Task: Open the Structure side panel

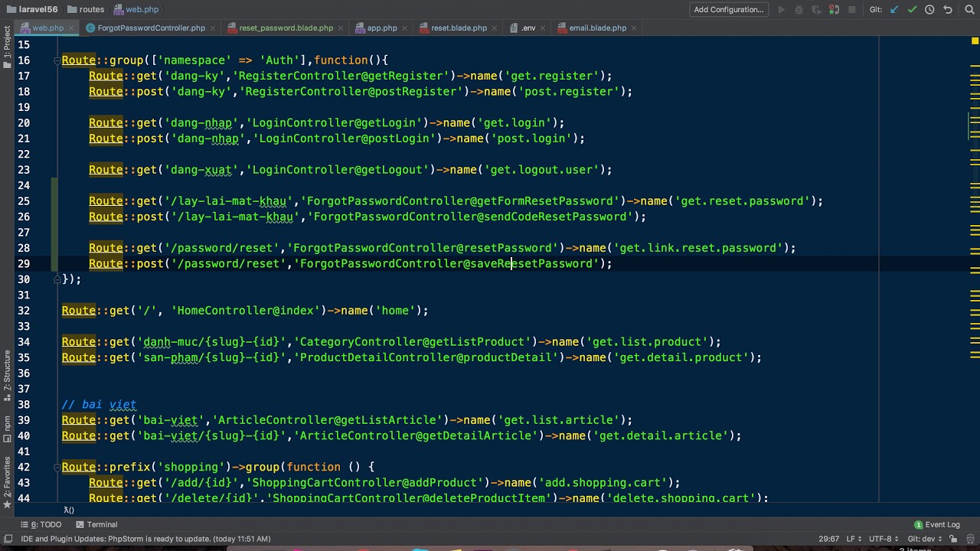Action: (7, 376)
